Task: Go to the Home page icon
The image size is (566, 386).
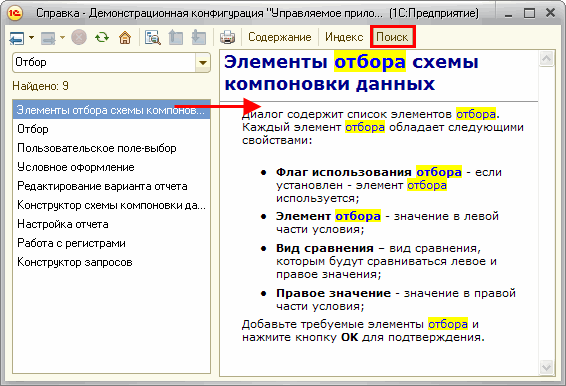Action: point(125,37)
